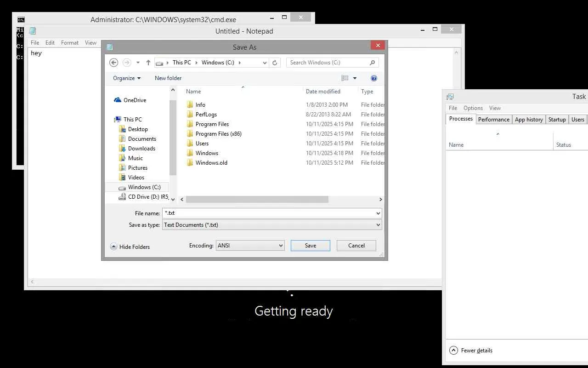Screen dimensions: 588x368
Task: Click the CD Drive (D:) icon
Action: click(x=122, y=196)
